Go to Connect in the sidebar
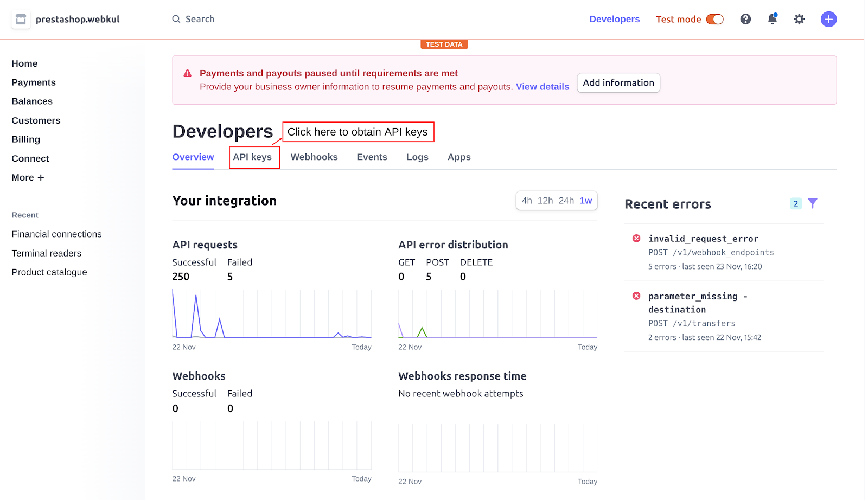868x500 pixels. (x=30, y=158)
